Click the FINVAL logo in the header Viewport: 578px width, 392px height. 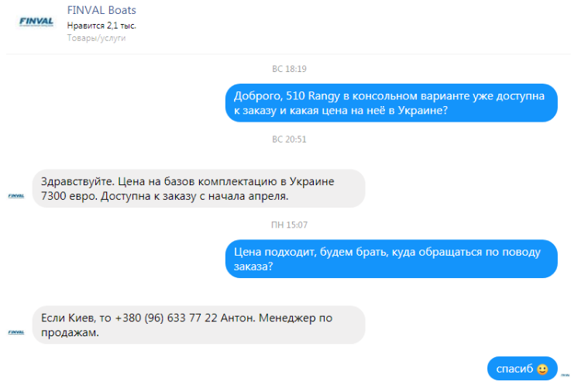36,22
